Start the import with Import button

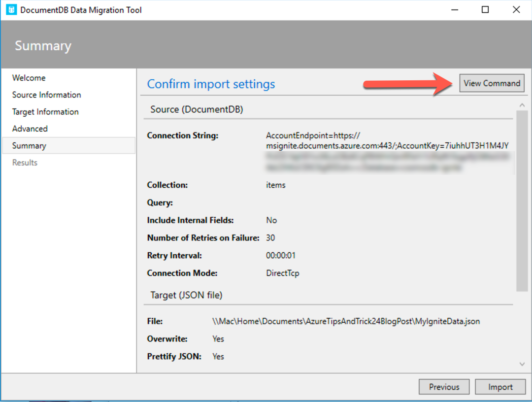(x=500, y=387)
